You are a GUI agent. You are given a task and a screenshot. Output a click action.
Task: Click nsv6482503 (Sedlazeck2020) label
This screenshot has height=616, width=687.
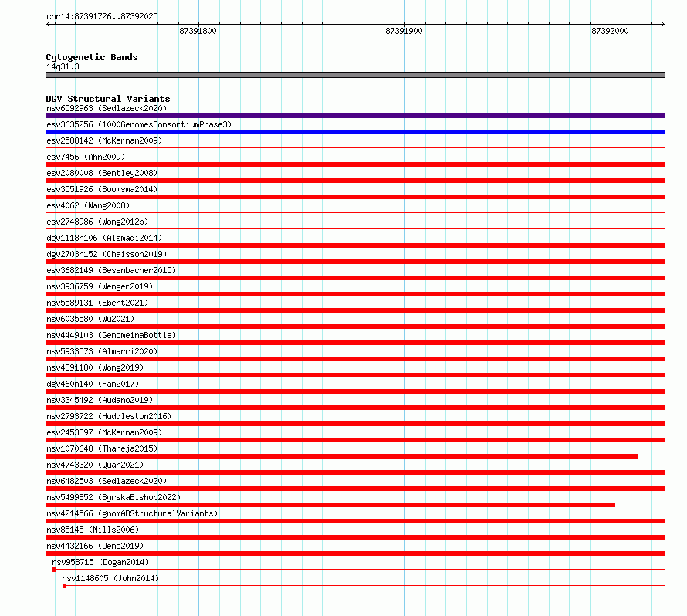tap(107, 481)
